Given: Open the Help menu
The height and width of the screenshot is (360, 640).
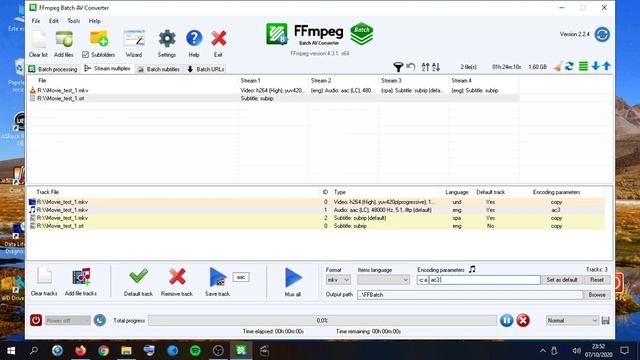Looking at the screenshot, I should point(95,21).
